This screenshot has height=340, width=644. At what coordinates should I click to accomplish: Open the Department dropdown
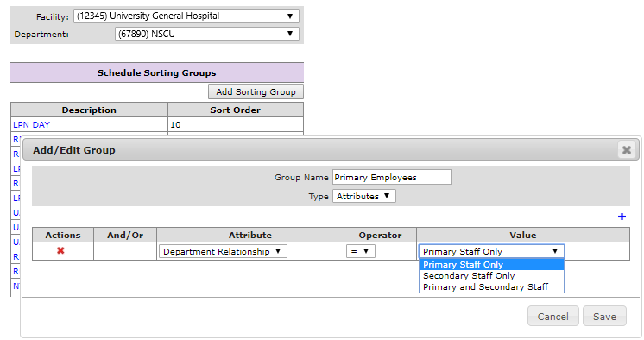click(x=207, y=34)
